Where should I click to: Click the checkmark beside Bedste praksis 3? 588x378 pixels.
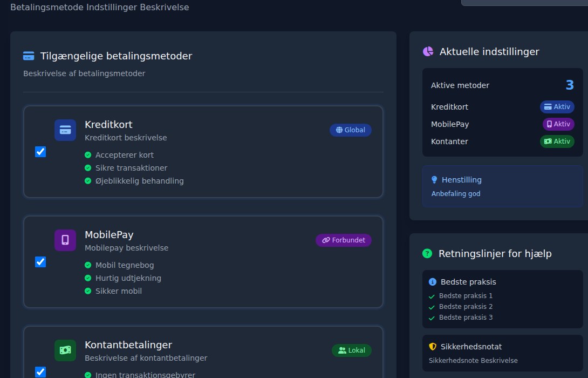[x=432, y=318]
